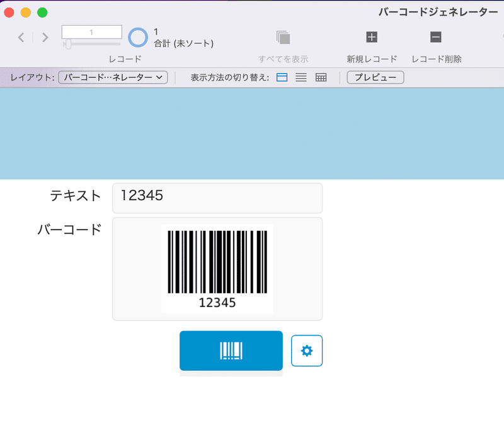Click the circular sort status indicator

(x=137, y=37)
